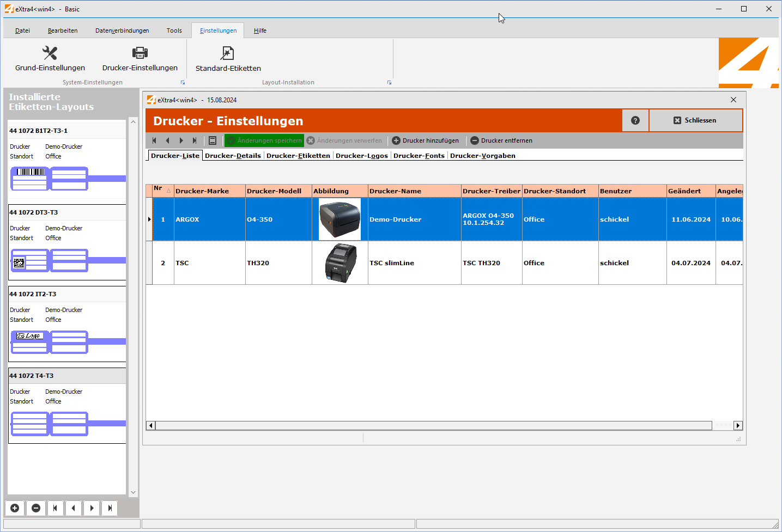Expand System-Einstellungen group launcher

click(183, 83)
